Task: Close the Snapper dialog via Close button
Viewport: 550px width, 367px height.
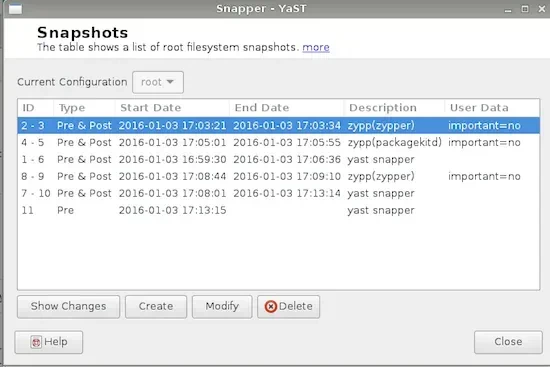Action: click(x=508, y=342)
